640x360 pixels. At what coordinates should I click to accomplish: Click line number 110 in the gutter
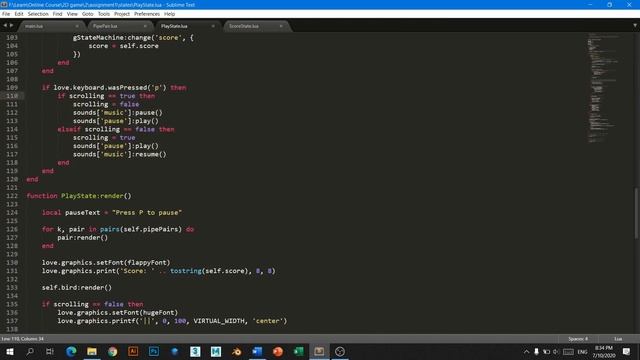12,96
